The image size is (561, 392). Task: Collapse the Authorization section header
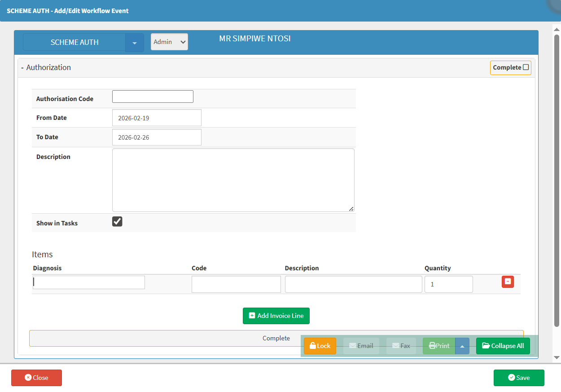46,67
